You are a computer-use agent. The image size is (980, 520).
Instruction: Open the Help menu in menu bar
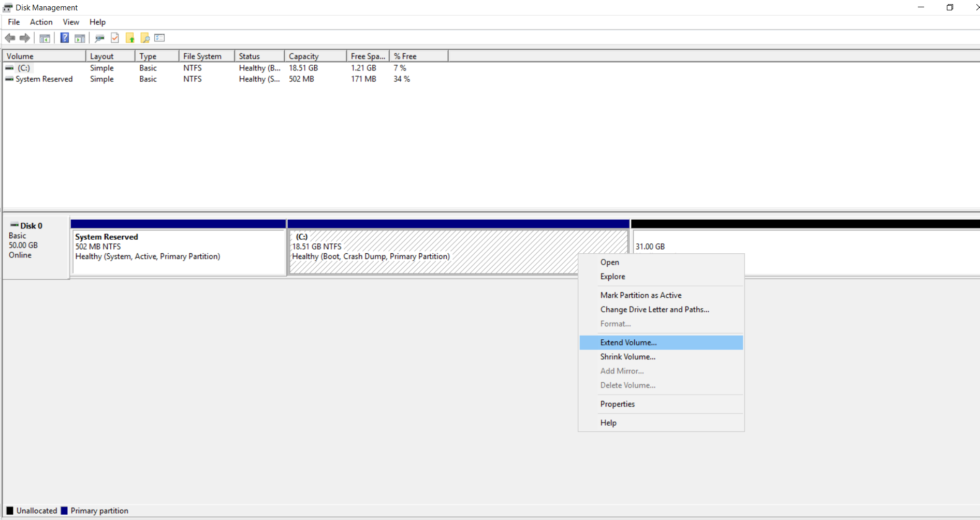[97, 22]
